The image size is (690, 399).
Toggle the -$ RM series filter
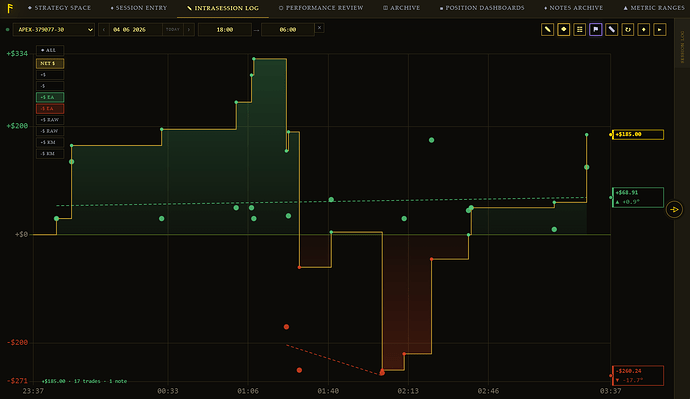point(50,154)
